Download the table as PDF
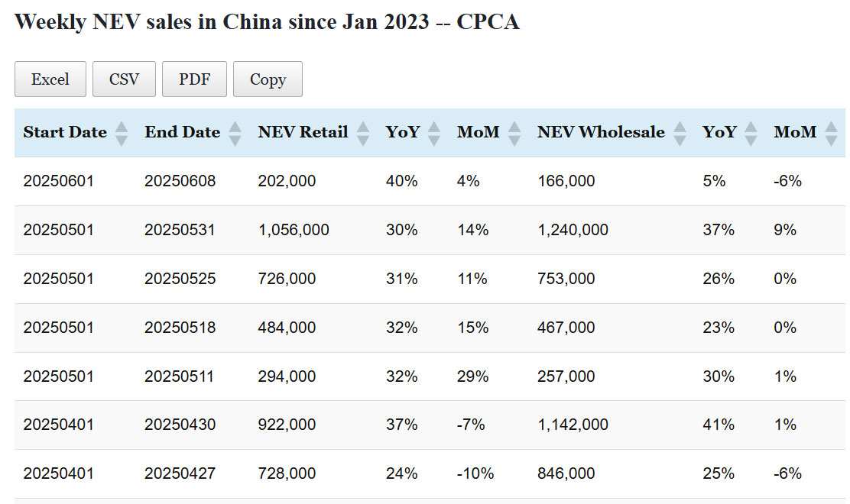Viewport: 850px width, 504px height. coord(194,79)
